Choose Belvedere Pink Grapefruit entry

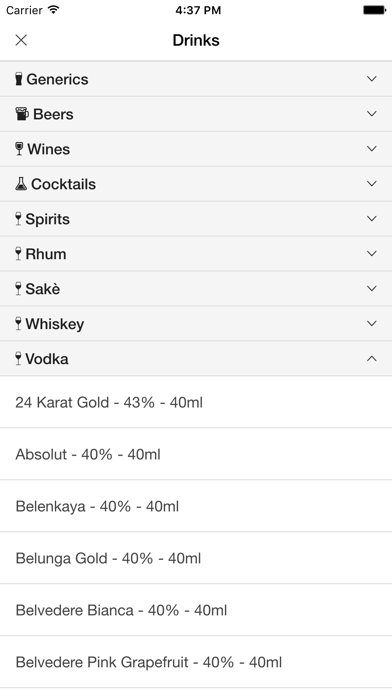point(196,662)
